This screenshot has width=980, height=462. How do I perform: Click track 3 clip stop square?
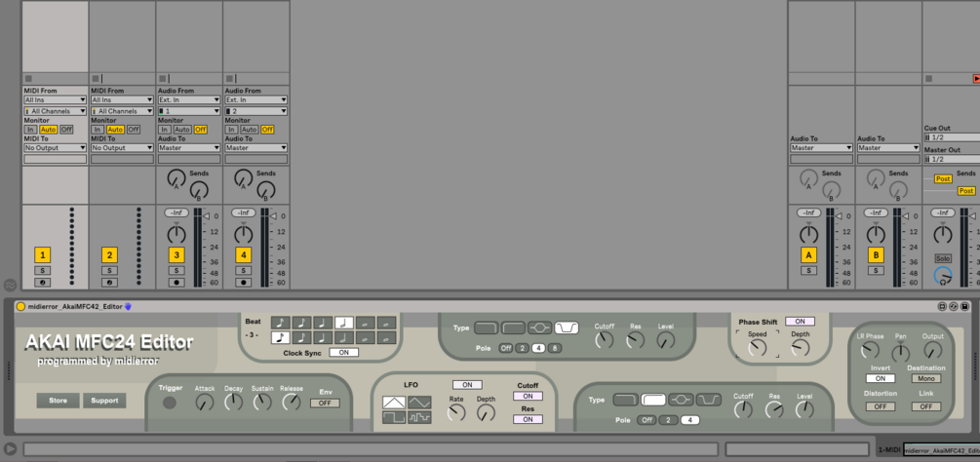click(x=163, y=79)
